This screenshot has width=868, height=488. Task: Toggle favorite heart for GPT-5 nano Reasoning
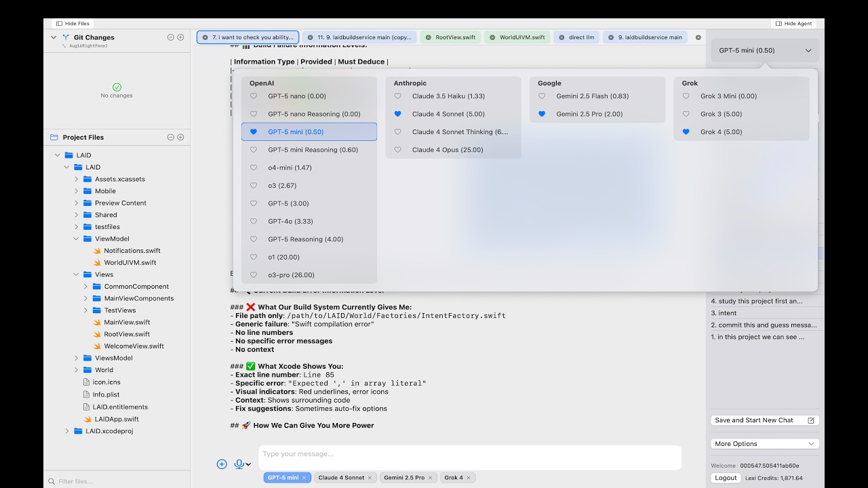click(254, 114)
